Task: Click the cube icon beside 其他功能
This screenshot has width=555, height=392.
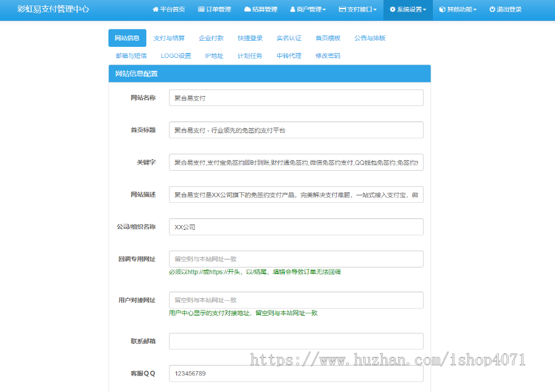Action: coord(442,10)
